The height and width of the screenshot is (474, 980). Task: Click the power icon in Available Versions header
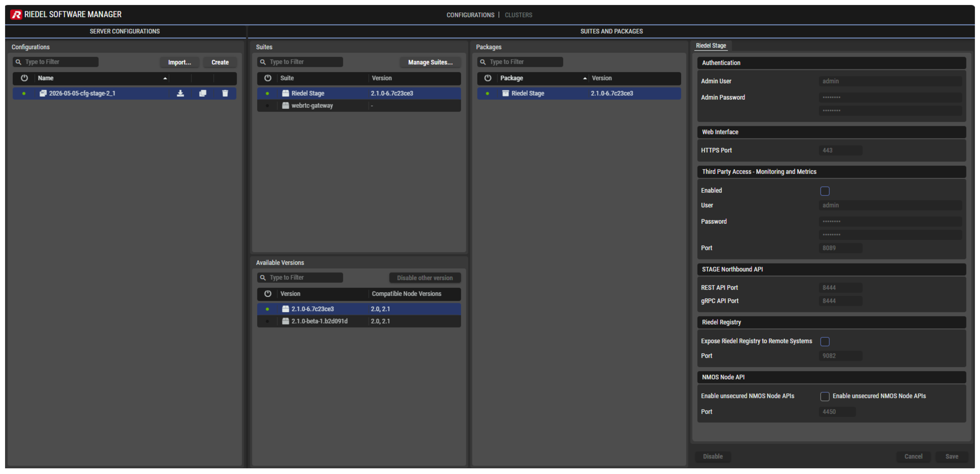coord(268,294)
